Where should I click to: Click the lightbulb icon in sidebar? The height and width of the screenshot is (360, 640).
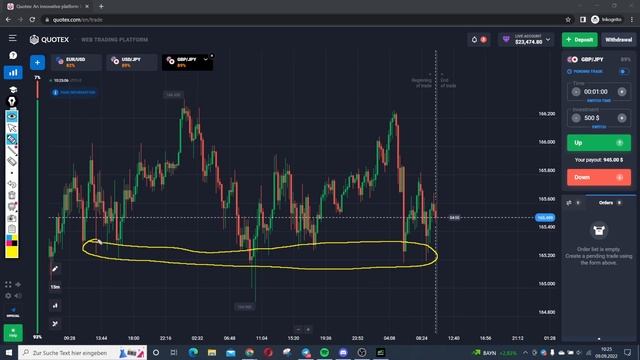point(12,101)
